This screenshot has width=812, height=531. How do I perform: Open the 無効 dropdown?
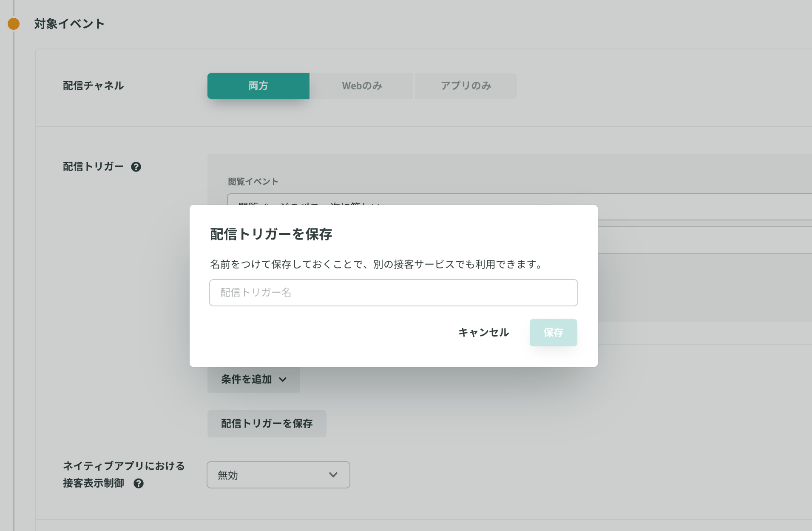coord(278,475)
